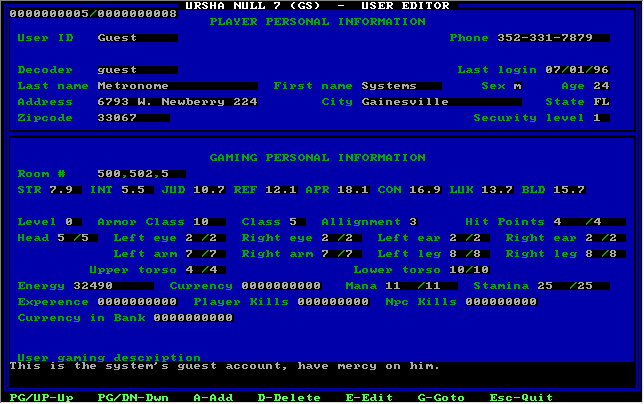Click the STR value 7.9
The height and width of the screenshot is (404, 644).
click(65, 190)
